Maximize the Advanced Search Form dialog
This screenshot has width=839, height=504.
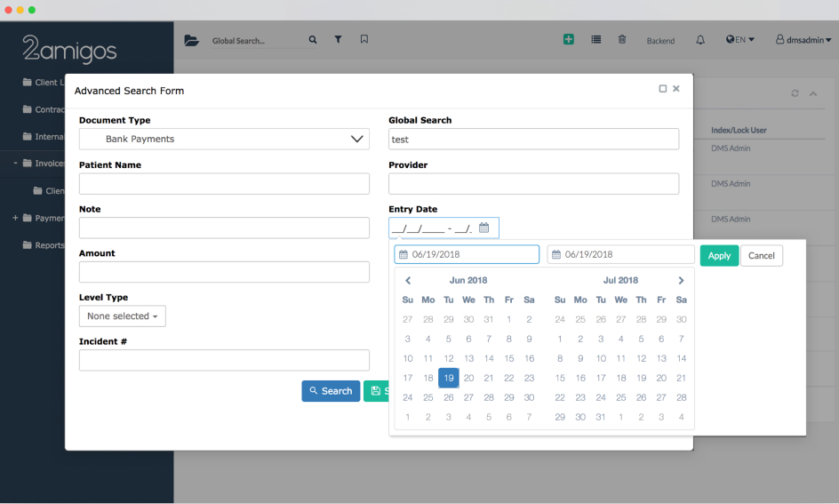663,89
